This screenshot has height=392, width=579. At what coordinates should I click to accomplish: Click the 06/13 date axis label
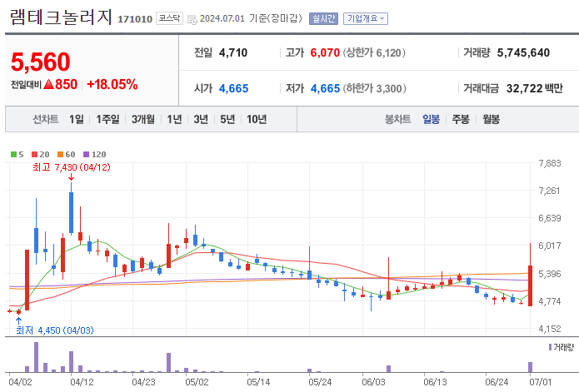pos(435,382)
